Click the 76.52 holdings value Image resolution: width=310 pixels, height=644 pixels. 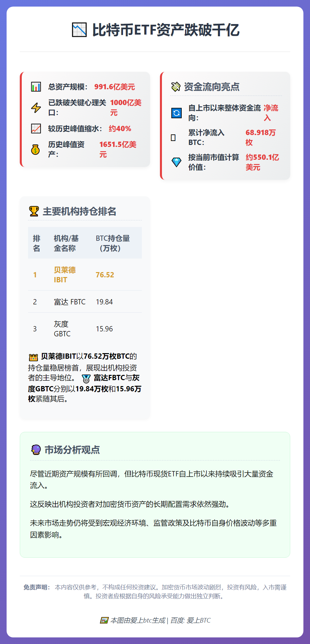click(105, 275)
